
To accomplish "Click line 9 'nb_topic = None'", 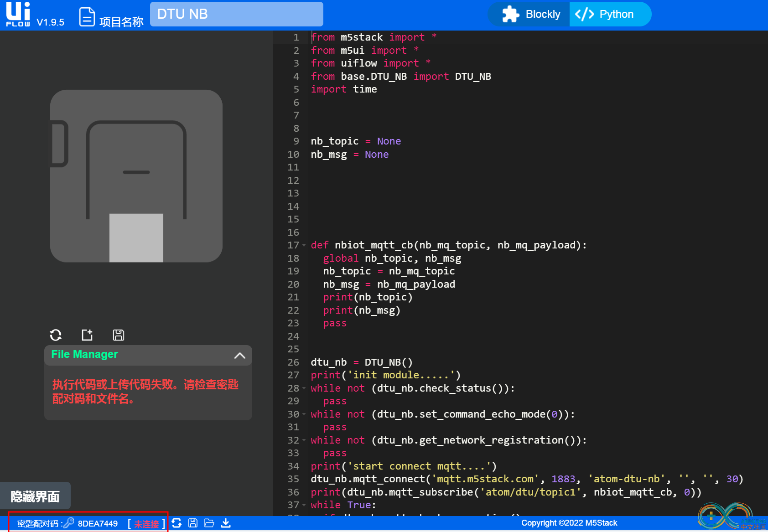I will tap(356, 141).
